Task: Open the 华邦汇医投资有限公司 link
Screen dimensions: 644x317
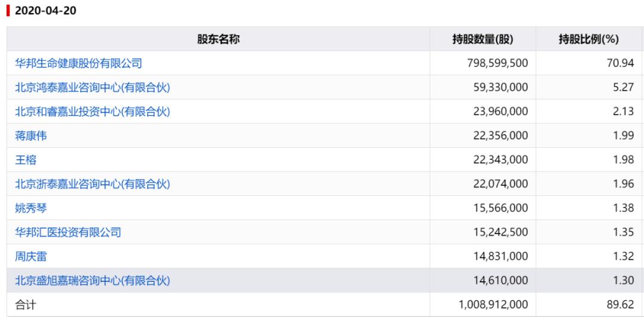Action: click(68, 232)
